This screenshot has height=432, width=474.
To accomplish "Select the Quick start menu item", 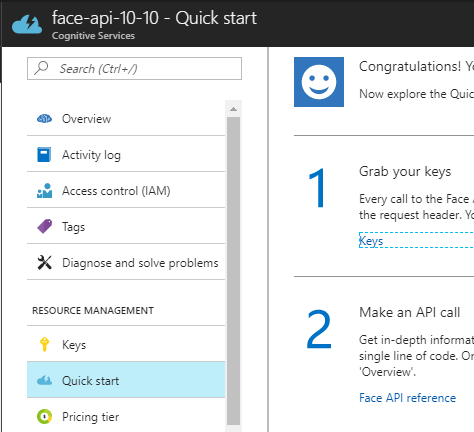I will click(126, 380).
